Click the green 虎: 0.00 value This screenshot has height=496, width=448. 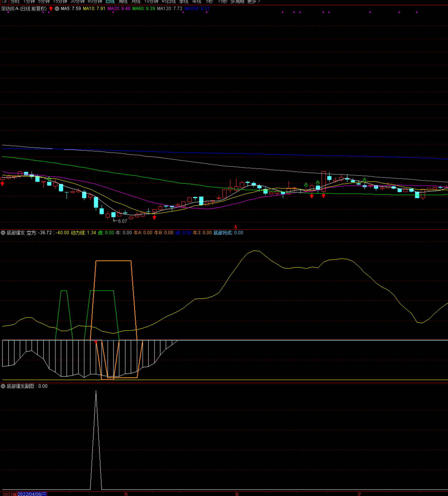(106, 233)
